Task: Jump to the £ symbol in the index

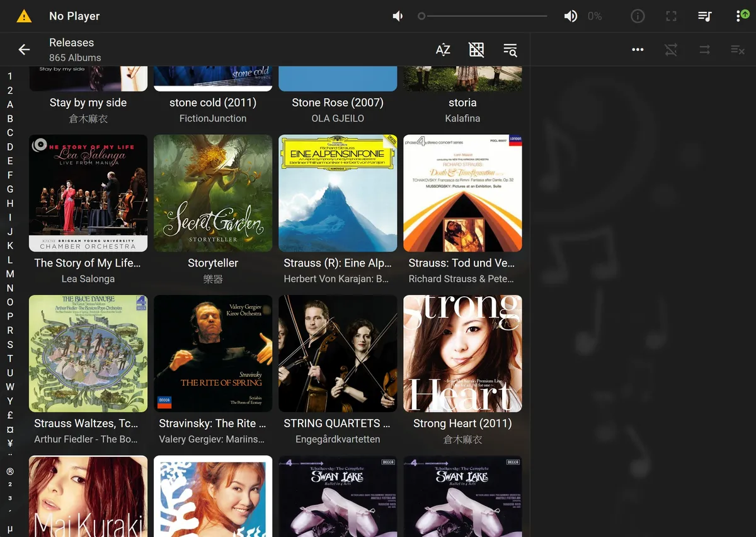Action: click(x=10, y=415)
